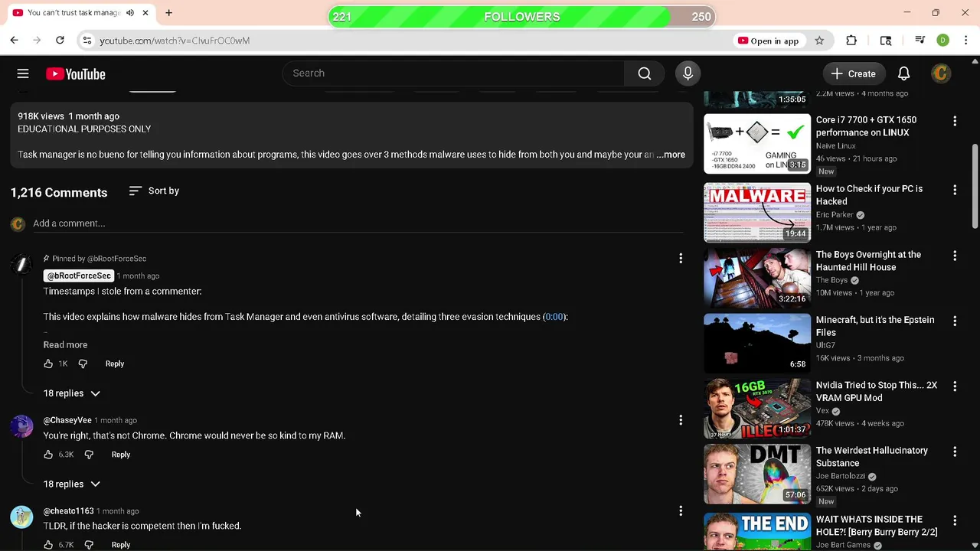The image size is (980, 551).
Task: Reload the page with refresh icon
Action: (60, 41)
